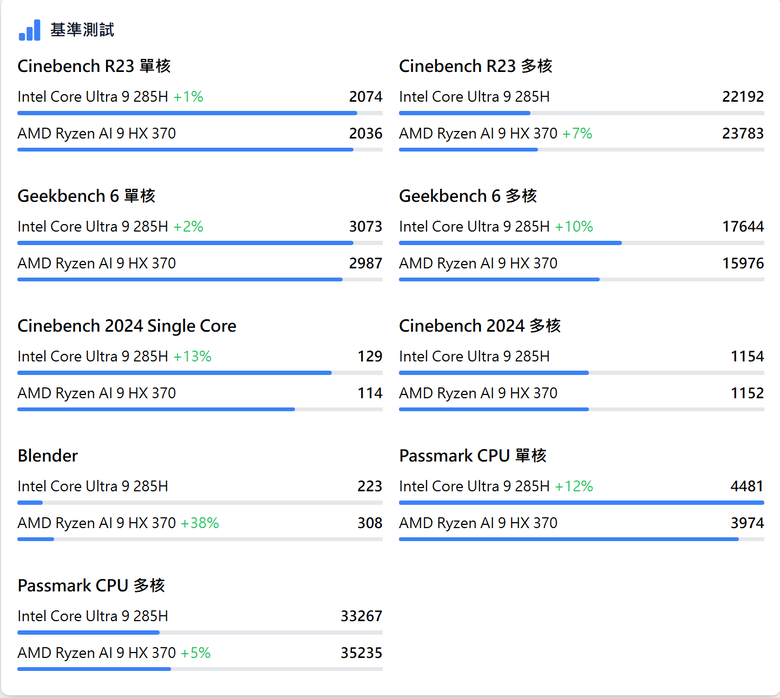This screenshot has width=780, height=698.
Task: Click the score 23783 value
Action: click(743, 133)
